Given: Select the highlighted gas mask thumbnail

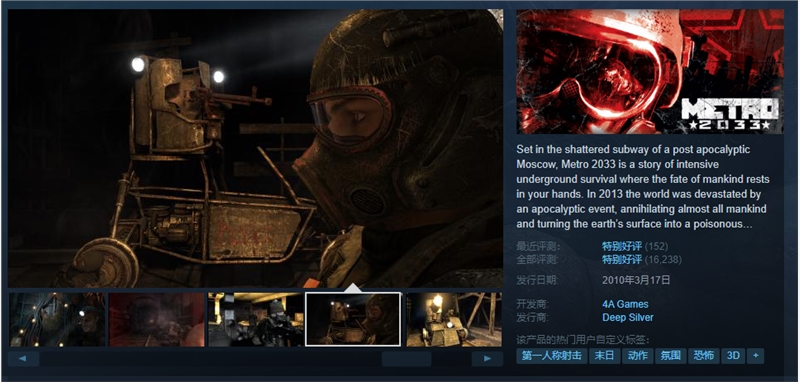Looking at the screenshot, I should (x=353, y=319).
